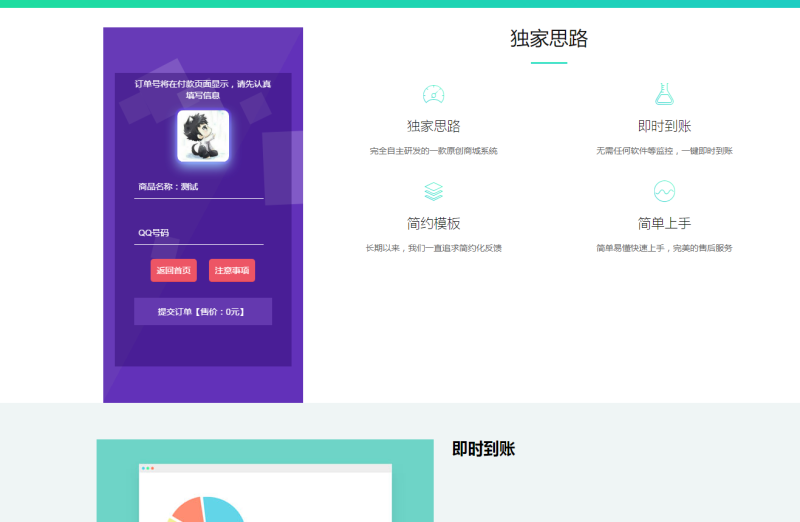Click the 返回首页 red button

point(173,270)
